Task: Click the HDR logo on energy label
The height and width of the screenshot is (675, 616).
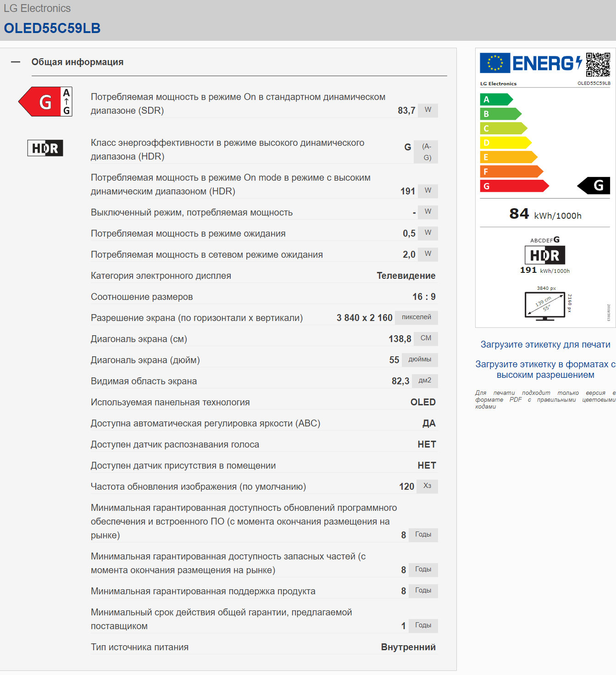Action: [545, 255]
